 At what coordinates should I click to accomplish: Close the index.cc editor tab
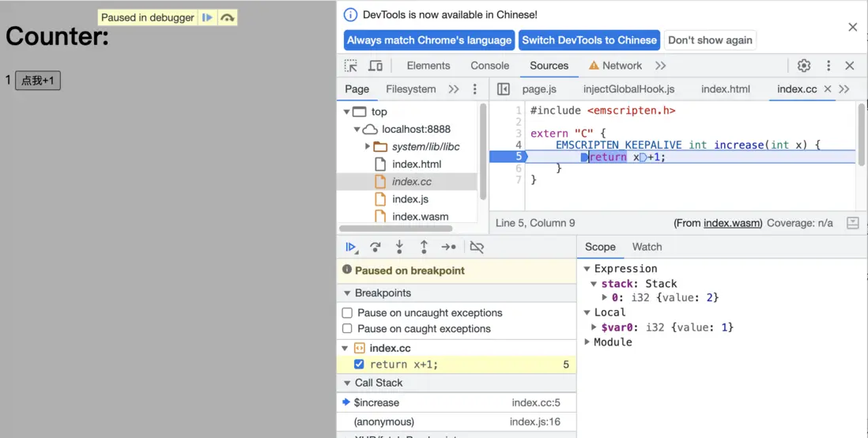coord(828,89)
